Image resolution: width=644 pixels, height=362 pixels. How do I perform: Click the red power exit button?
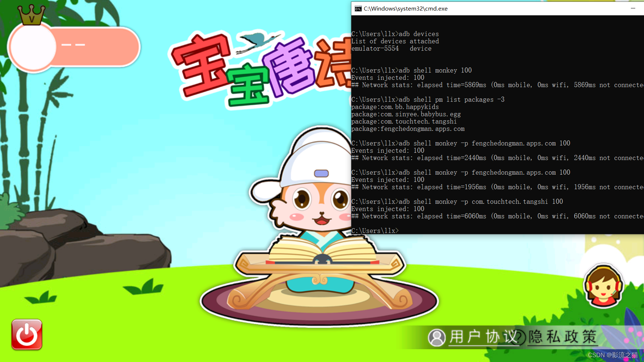click(26, 334)
